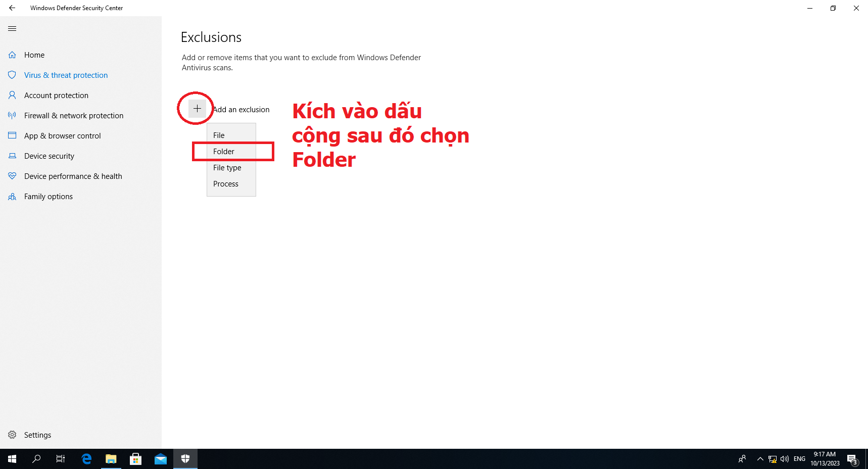The image size is (868, 469).
Task: Click the volume speaker icon
Action: [x=785, y=459]
